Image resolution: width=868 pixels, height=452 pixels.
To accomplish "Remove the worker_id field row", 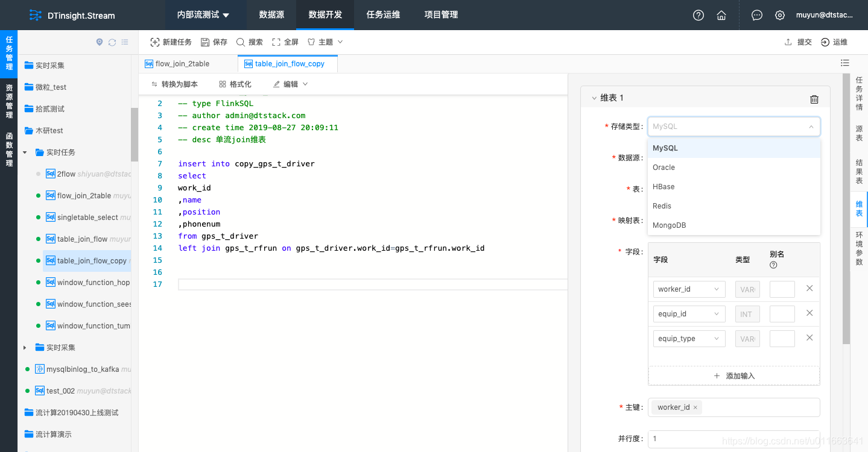I will pyautogui.click(x=809, y=288).
